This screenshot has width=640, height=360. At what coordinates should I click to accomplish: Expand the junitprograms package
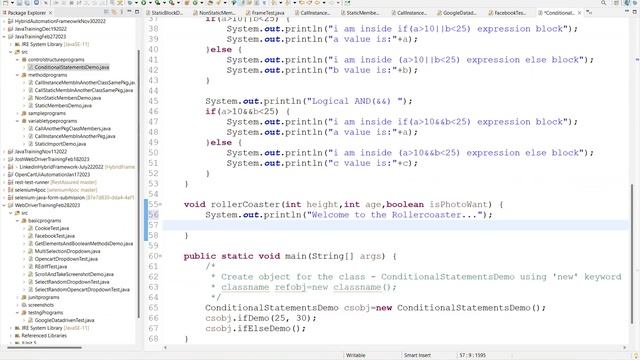click(18, 297)
